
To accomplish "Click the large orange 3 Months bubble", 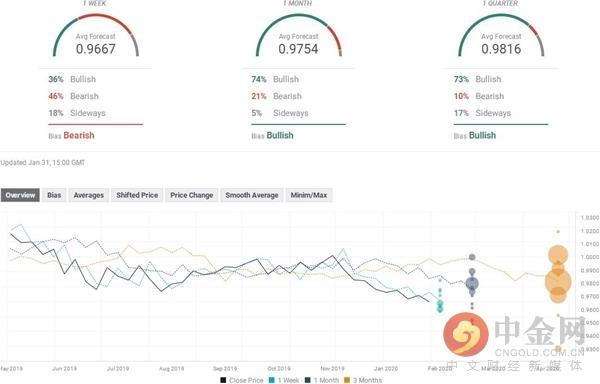I will 558,282.
